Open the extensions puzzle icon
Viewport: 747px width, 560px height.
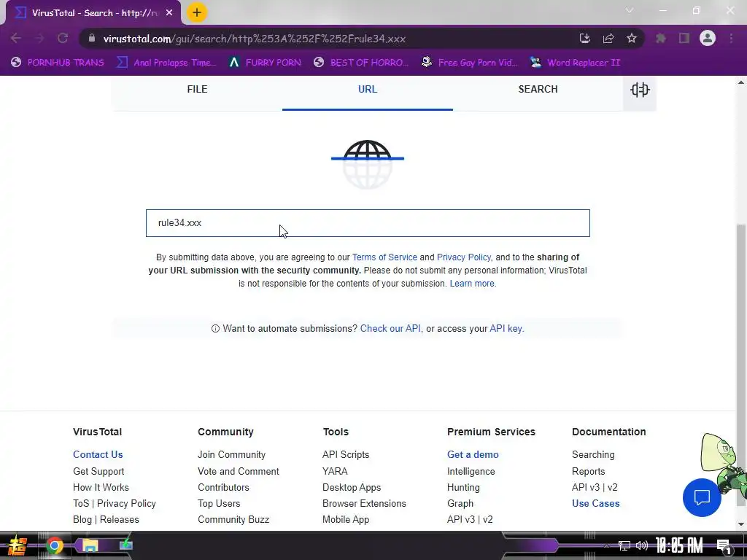(660, 39)
